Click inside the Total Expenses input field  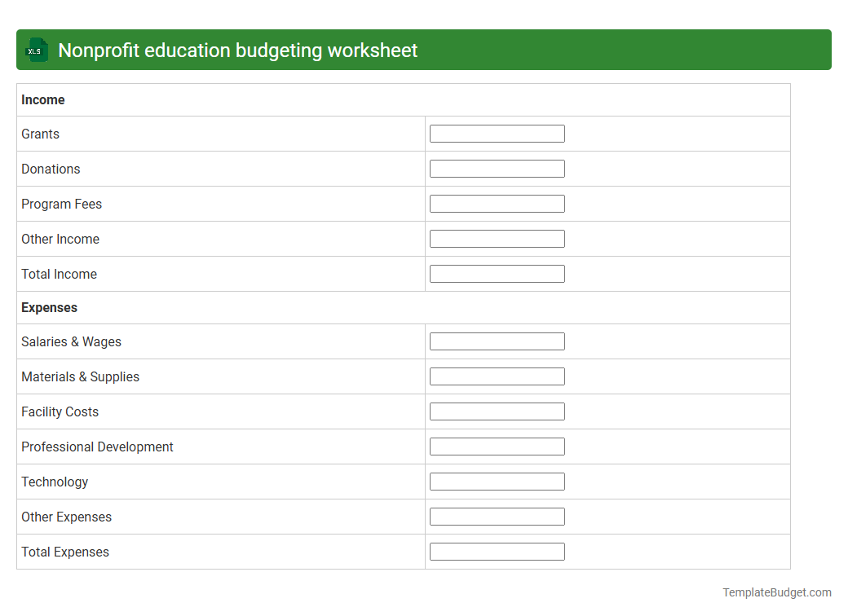497,551
